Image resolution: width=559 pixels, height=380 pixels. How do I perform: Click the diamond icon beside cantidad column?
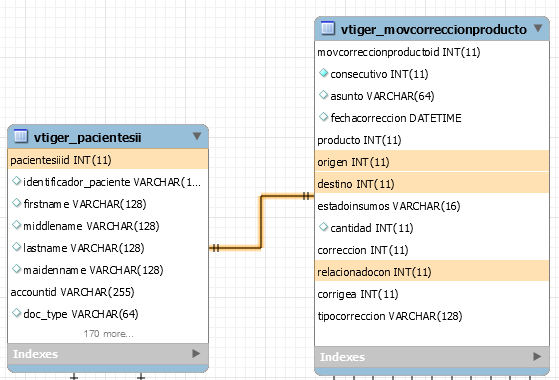(x=323, y=227)
